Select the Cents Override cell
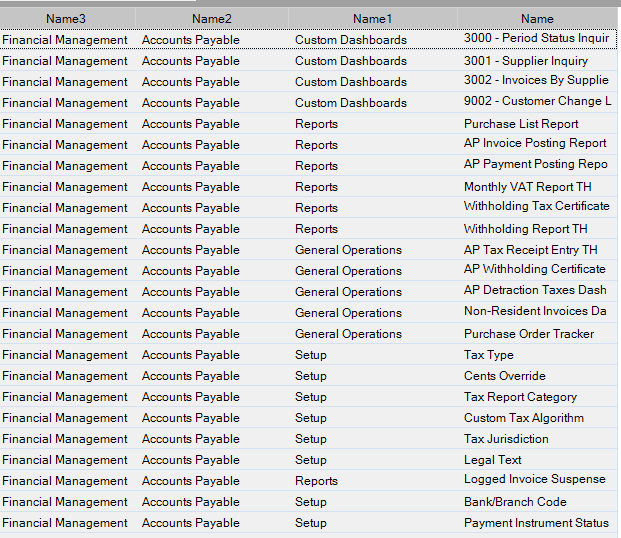This screenshot has width=621, height=538. point(537,376)
